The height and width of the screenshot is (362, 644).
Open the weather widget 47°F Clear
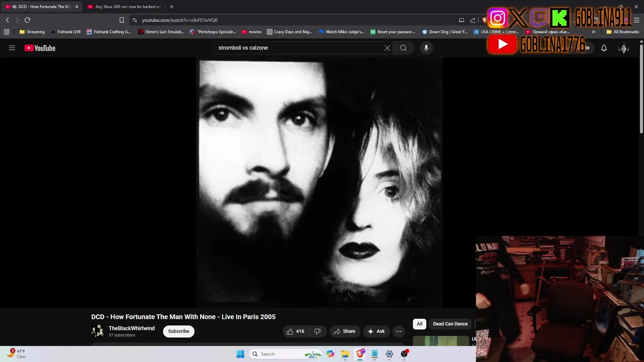coord(16,353)
